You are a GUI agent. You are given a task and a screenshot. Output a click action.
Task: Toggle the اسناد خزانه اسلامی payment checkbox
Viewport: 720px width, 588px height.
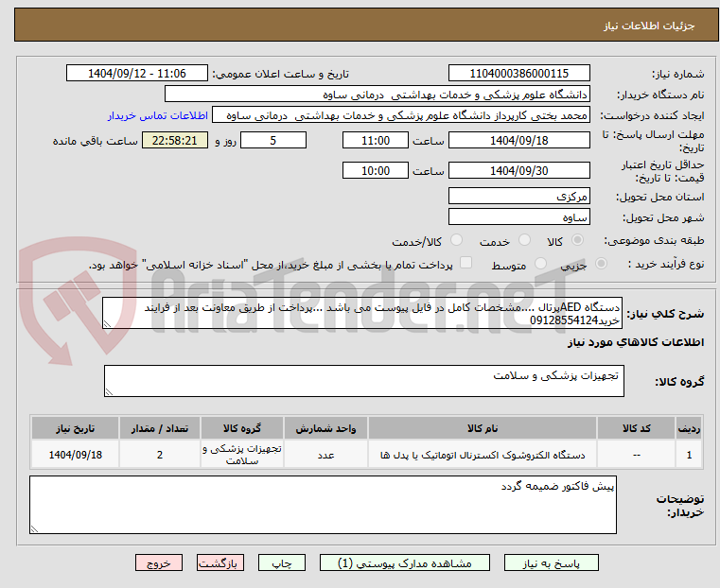[465, 263]
